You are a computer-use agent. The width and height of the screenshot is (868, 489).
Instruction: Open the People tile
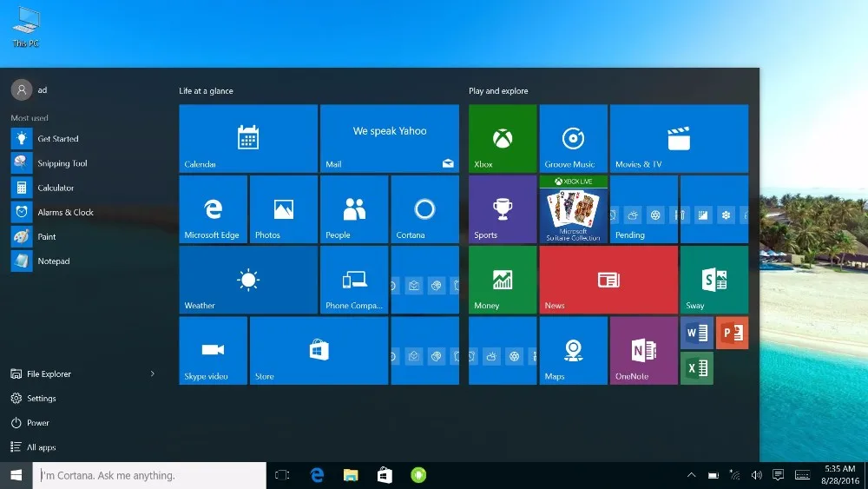tap(354, 209)
